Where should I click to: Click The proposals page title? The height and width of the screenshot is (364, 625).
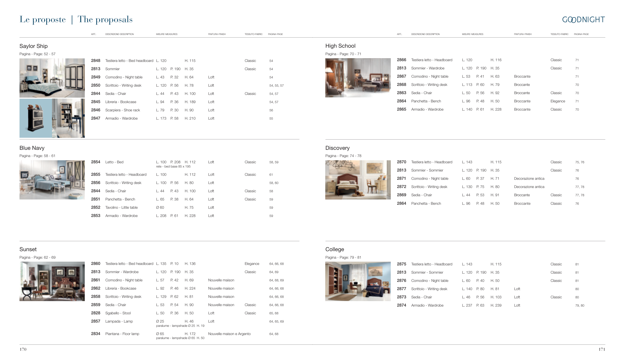(105, 19)
